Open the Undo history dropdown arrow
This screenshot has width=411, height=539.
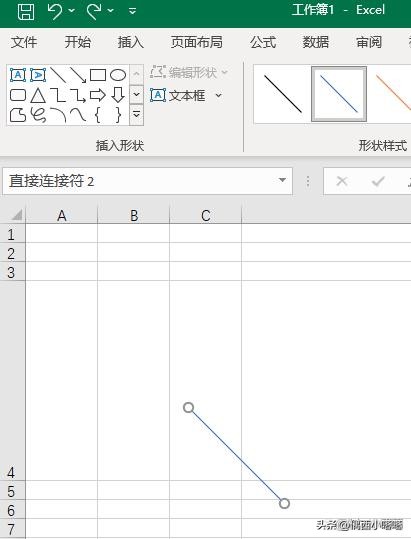[x=71, y=11]
